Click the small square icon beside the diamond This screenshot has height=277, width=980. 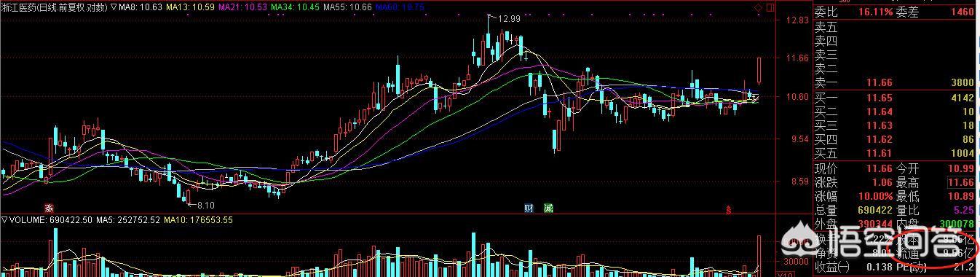771,7
